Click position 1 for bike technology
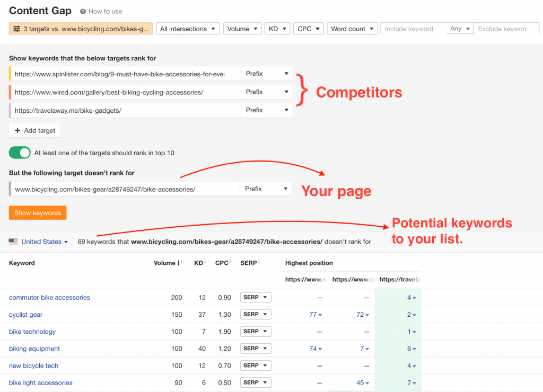 [411, 332]
